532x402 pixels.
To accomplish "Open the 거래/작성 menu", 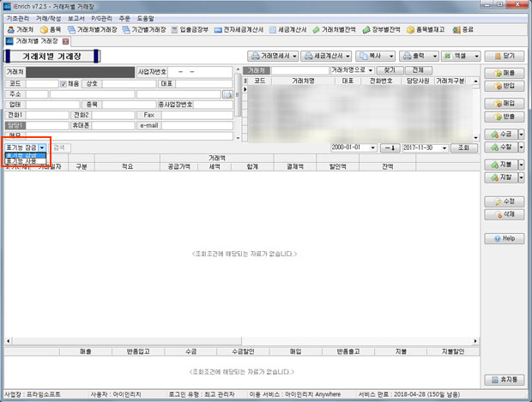I will point(48,17).
